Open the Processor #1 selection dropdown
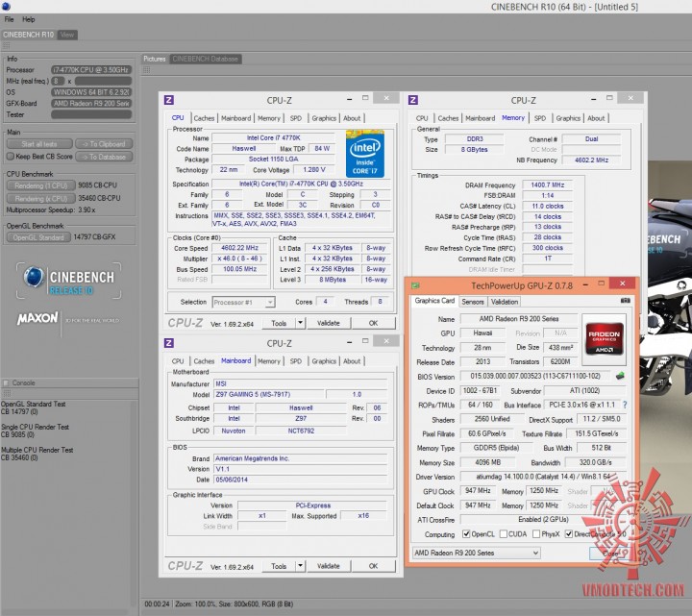The height and width of the screenshot is (616, 692). [243, 303]
